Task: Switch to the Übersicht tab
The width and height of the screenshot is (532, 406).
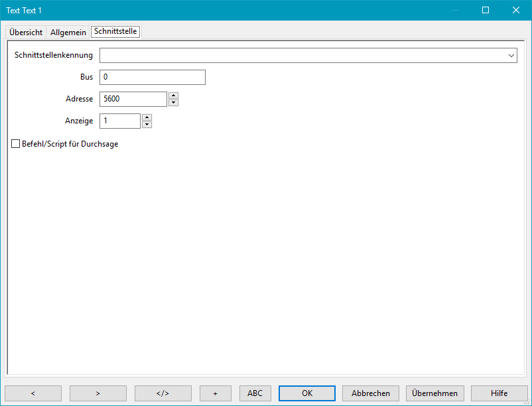Action: 26,33
